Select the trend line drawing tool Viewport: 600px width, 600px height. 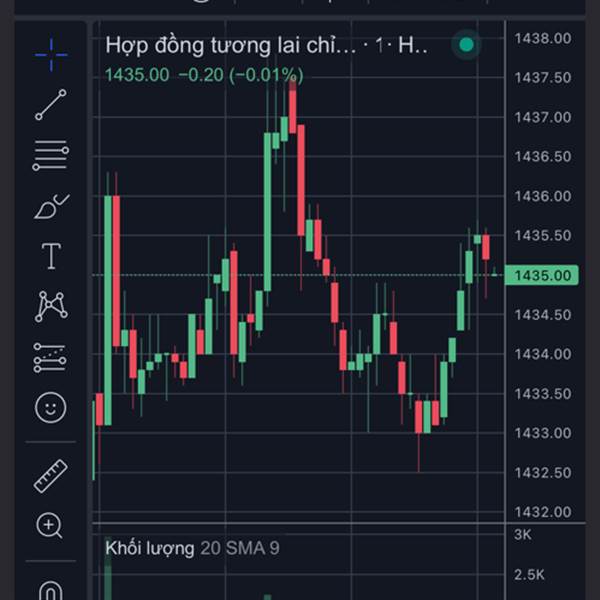click(x=51, y=104)
